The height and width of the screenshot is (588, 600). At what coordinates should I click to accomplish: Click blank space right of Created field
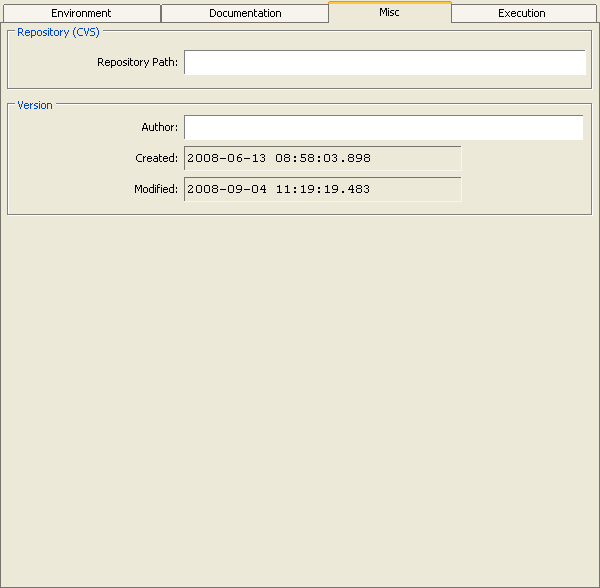coord(522,158)
